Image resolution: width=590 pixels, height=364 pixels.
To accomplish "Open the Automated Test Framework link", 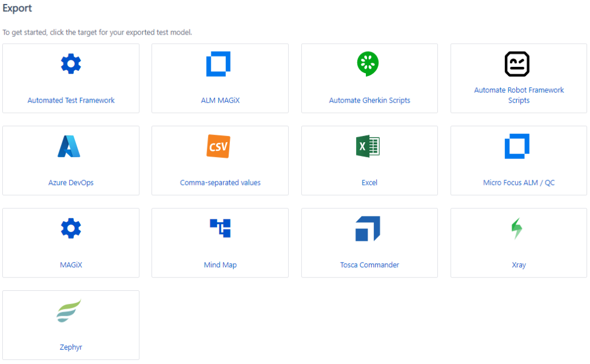I will [71, 100].
